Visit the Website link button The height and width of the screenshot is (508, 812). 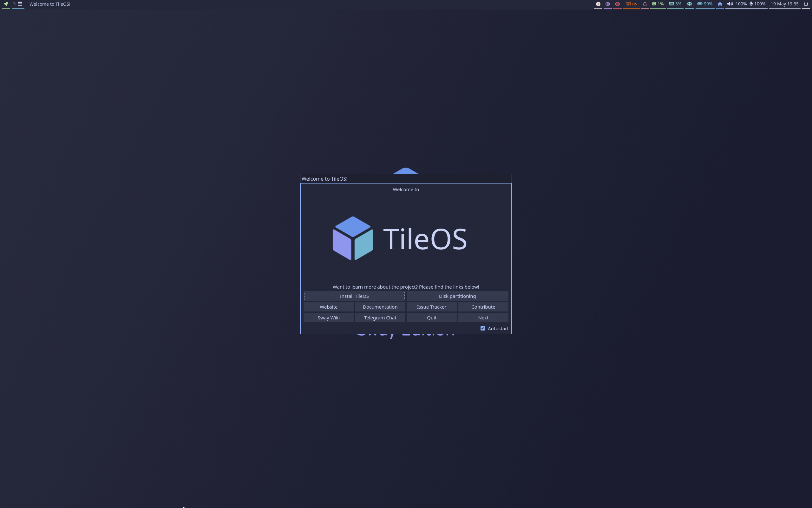point(329,307)
